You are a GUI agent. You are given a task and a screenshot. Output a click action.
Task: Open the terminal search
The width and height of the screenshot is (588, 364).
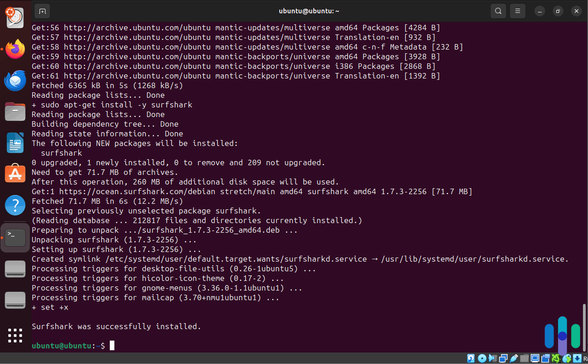point(498,11)
